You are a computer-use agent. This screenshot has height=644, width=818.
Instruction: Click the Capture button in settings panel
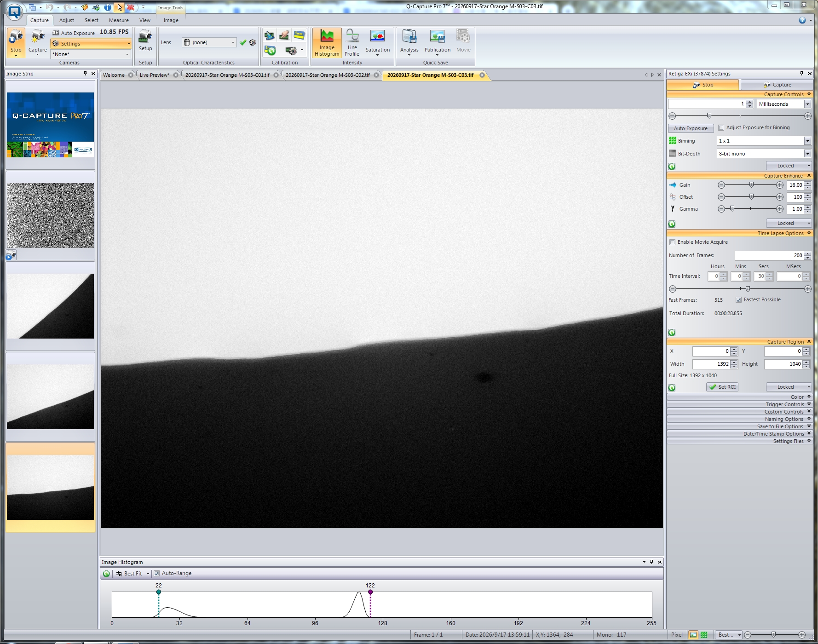[777, 85]
